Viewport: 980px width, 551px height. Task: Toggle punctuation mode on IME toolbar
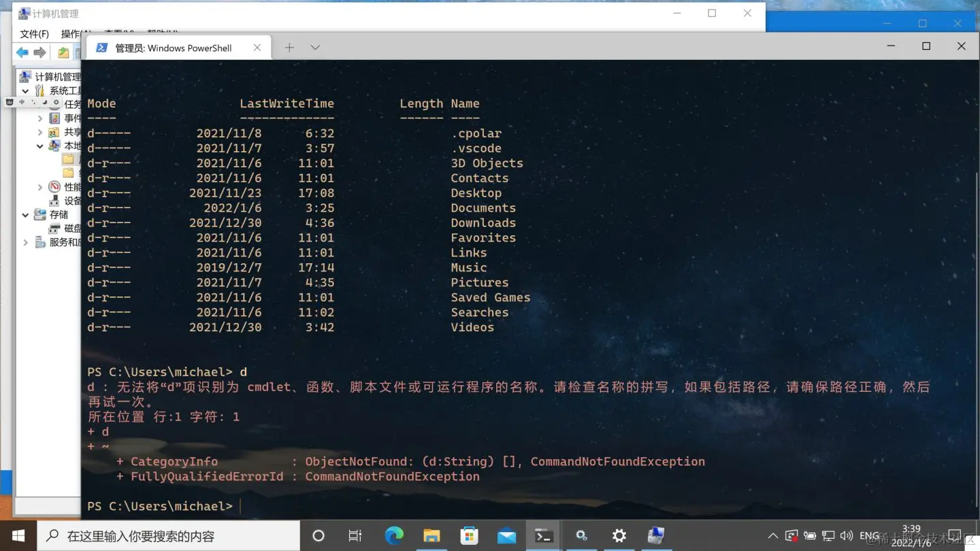[x=33, y=102]
